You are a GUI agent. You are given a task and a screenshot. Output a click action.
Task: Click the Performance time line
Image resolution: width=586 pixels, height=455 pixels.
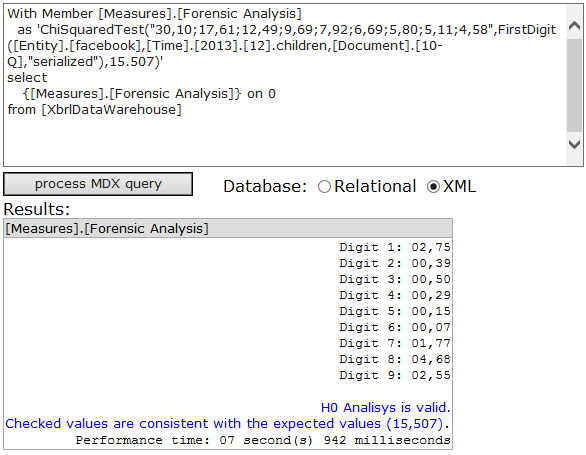pyautogui.click(x=263, y=440)
